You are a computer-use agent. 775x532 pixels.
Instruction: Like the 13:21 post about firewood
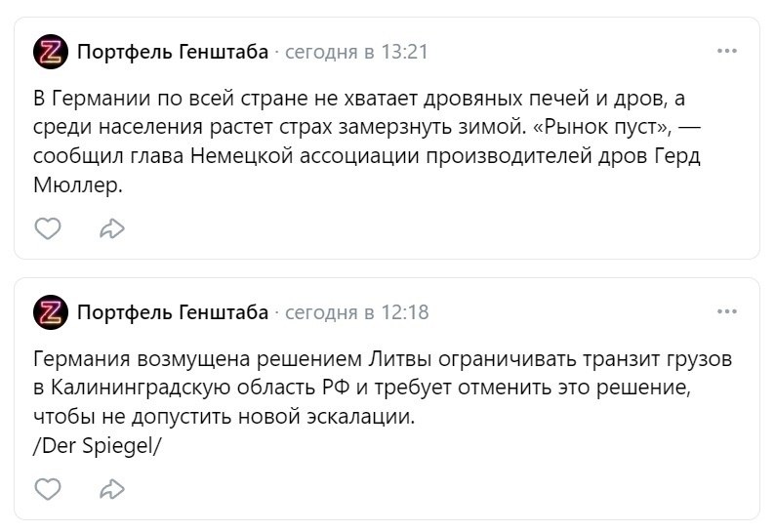click(x=48, y=228)
